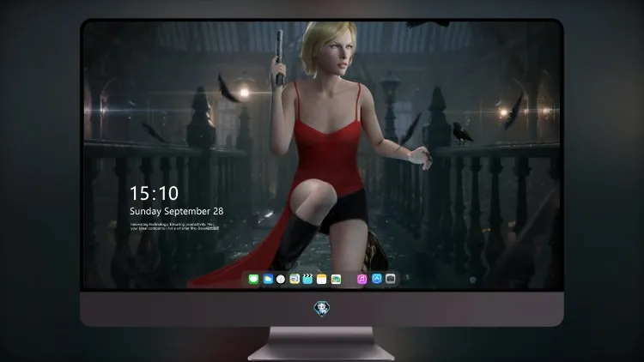The width and height of the screenshot is (644, 362).
Task: Open the clapperboard video app in dock
Action: point(307,279)
